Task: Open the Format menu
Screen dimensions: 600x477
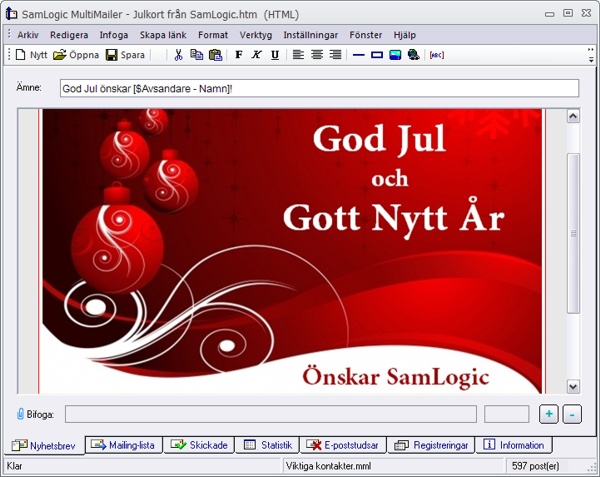Action: point(213,35)
